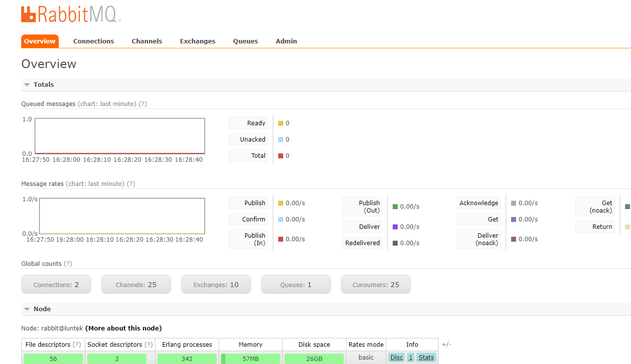Click the Connections: 2 counter button

coord(56,284)
